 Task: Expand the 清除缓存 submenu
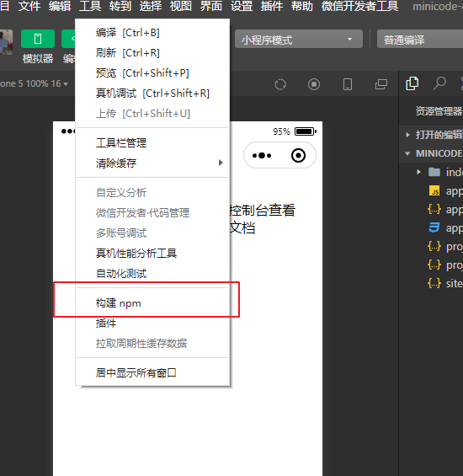tap(152, 163)
